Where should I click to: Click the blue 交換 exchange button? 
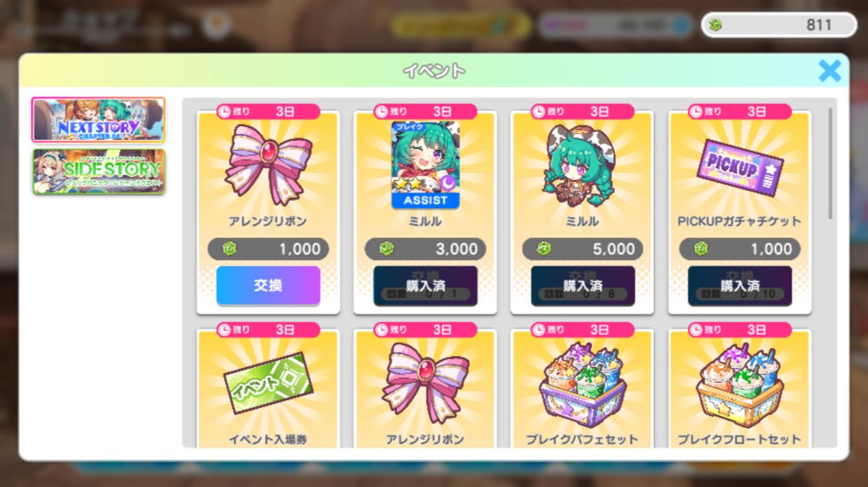(x=268, y=285)
